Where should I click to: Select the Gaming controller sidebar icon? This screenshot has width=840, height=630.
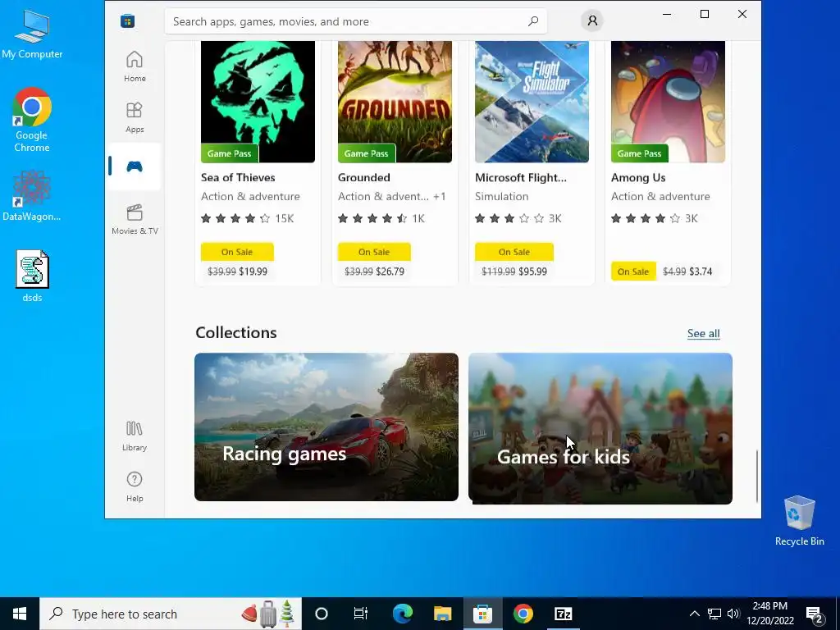pos(135,167)
